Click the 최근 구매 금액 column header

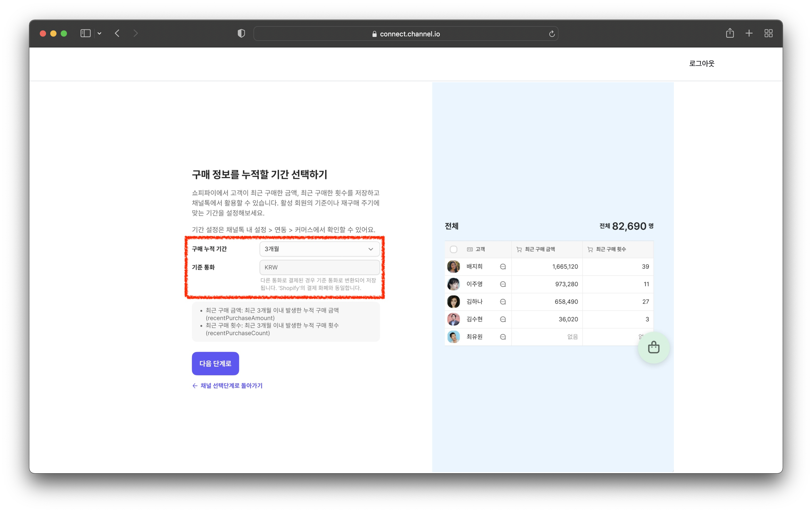point(539,249)
